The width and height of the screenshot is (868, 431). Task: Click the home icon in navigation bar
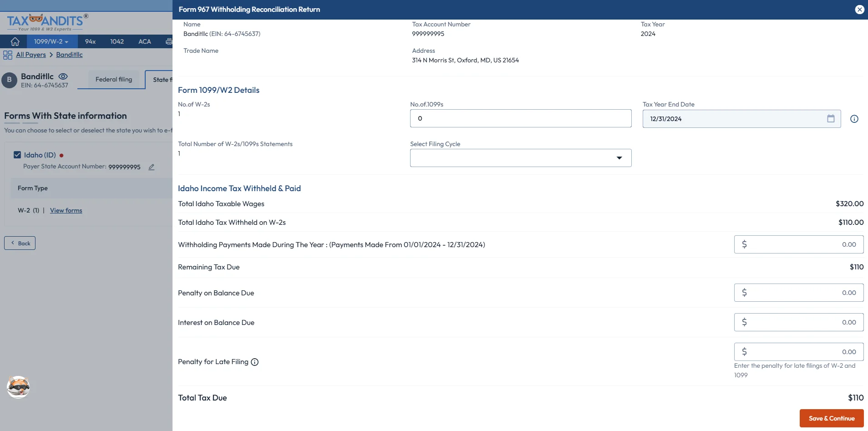15,41
